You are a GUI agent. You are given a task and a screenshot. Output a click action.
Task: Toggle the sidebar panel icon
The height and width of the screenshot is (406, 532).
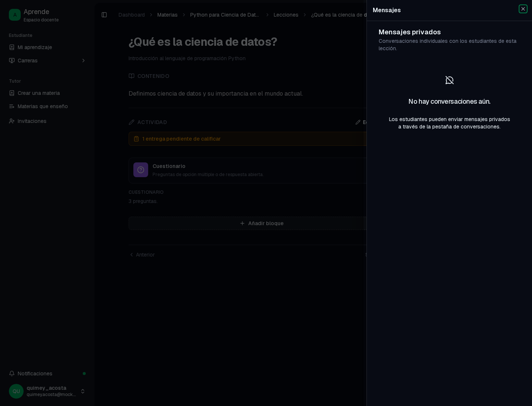coord(104,15)
